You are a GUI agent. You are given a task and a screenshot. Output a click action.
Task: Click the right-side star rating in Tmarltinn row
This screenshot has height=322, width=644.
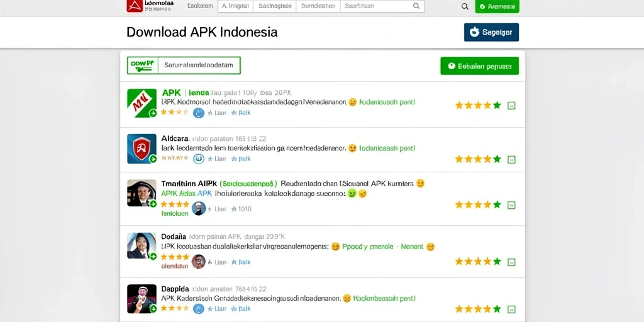[478, 204]
